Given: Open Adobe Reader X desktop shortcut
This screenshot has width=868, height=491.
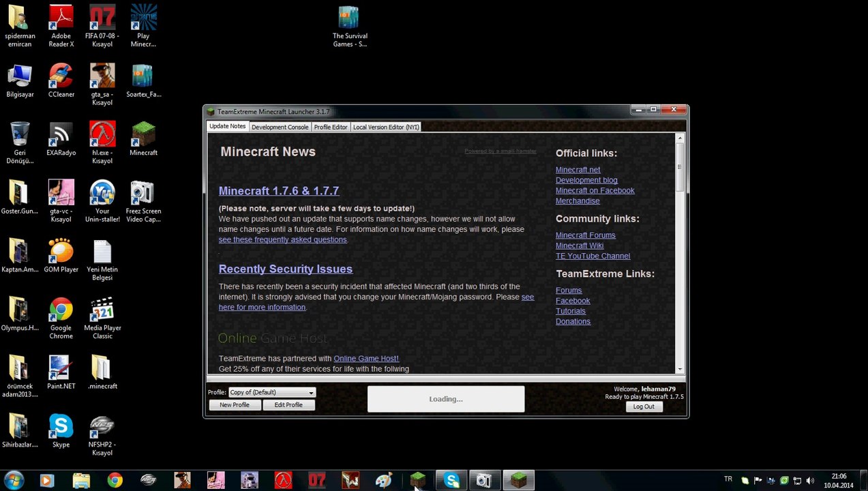Looking at the screenshot, I should point(61,26).
